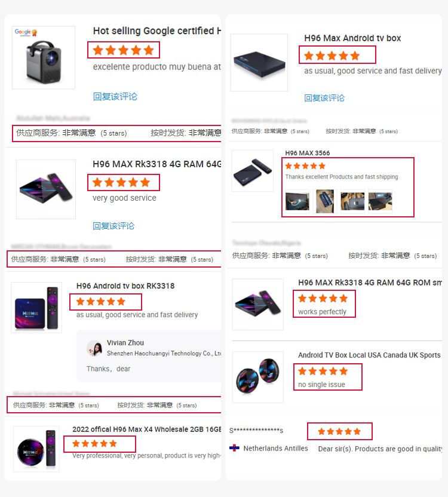The image size is (448, 497).
Task: Click the H96 MAX 3566 product image
Action: coord(253,171)
